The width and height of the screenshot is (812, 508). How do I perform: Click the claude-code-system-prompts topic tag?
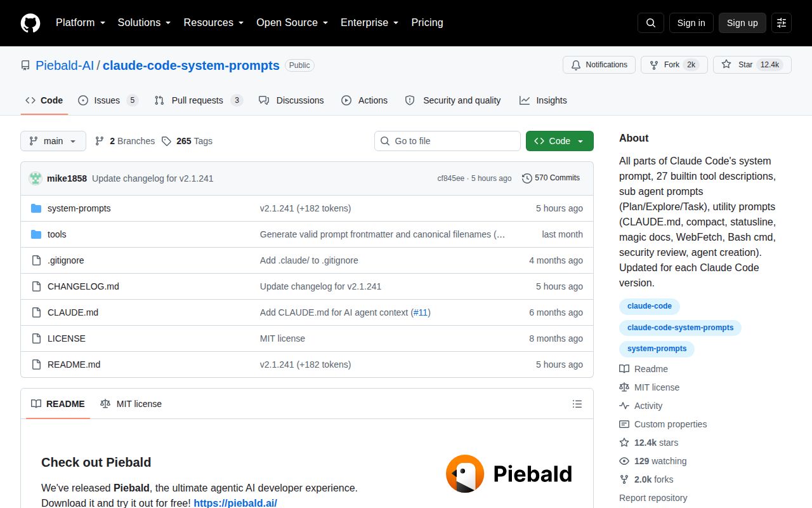(x=680, y=328)
